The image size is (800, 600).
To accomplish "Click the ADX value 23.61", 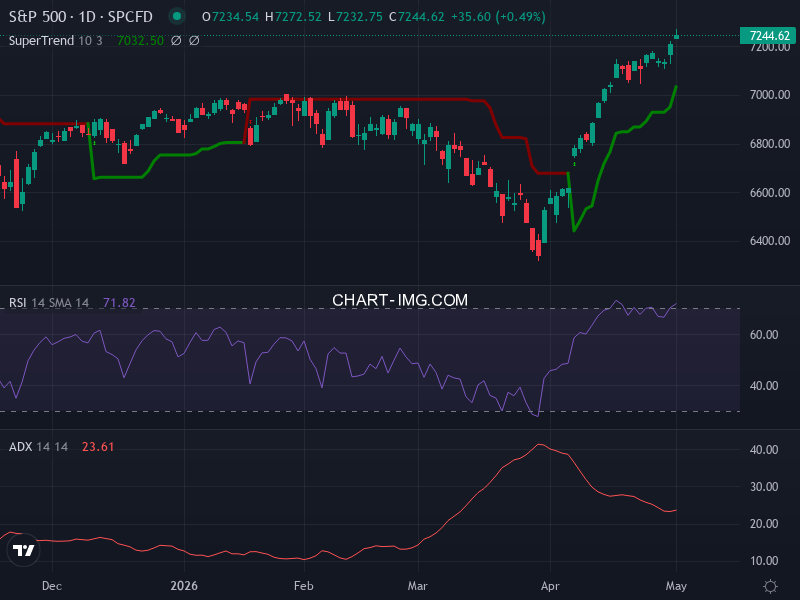I will click(98, 446).
